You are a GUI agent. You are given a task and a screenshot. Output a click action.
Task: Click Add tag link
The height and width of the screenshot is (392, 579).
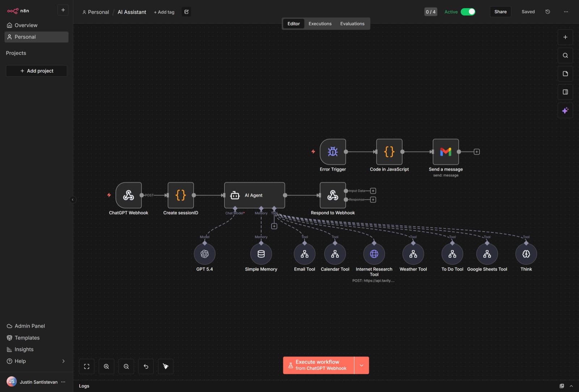click(x=164, y=12)
